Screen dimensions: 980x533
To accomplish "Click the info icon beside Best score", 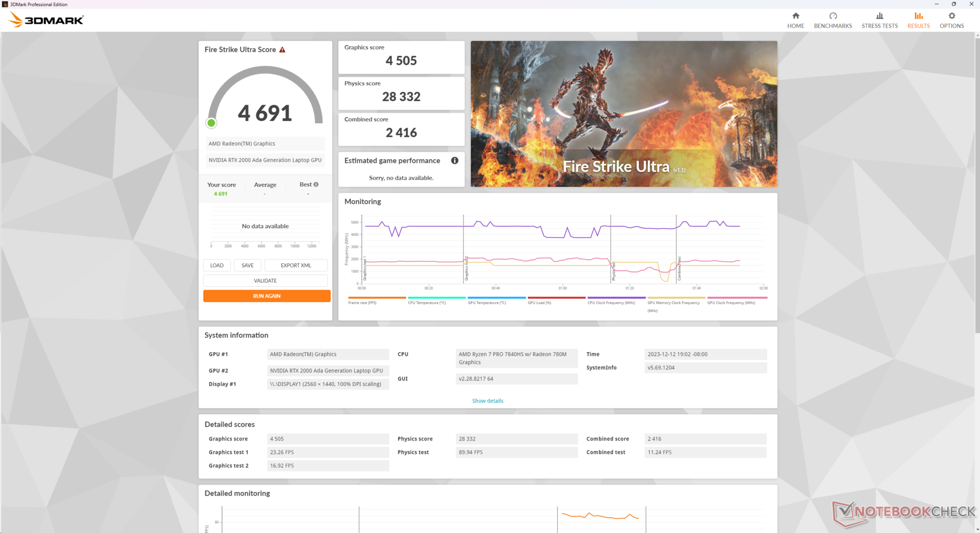I will click(316, 185).
